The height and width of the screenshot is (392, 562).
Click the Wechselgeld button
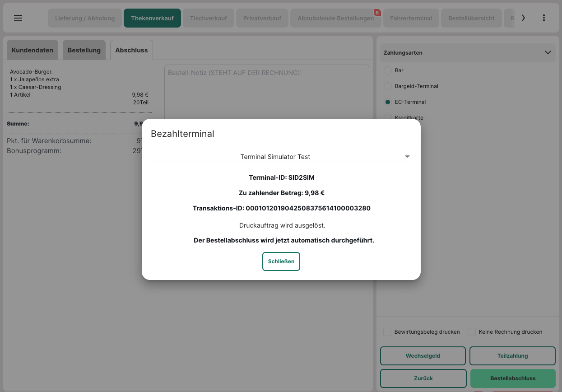click(423, 356)
